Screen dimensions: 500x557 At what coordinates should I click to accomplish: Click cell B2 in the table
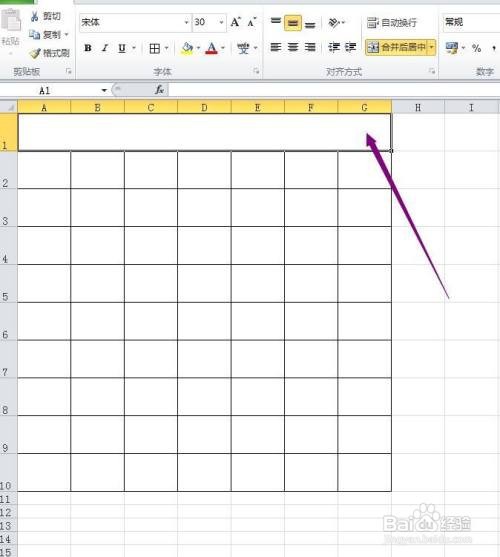pos(98,170)
